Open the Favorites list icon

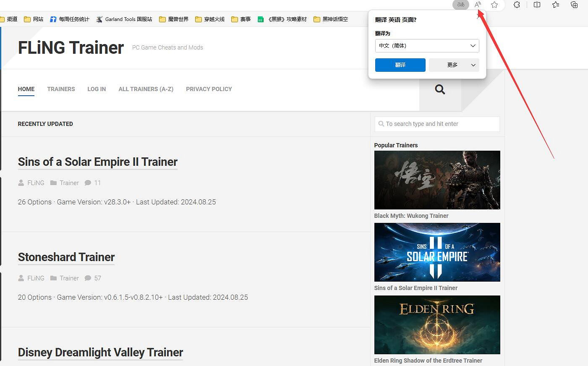[x=556, y=5]
